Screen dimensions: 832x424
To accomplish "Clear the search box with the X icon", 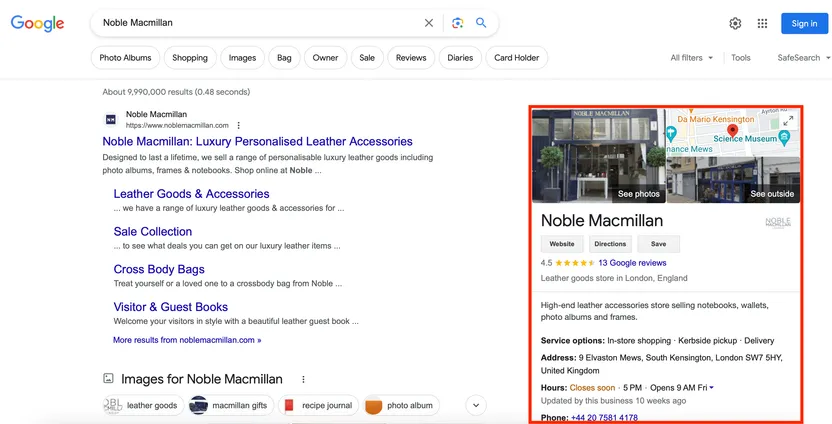I will [x=429, y=23].
